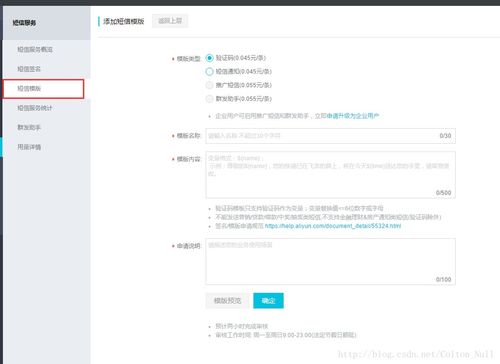
Task: Click the 添加短信模板 page title
Action: tap(124, 21)
